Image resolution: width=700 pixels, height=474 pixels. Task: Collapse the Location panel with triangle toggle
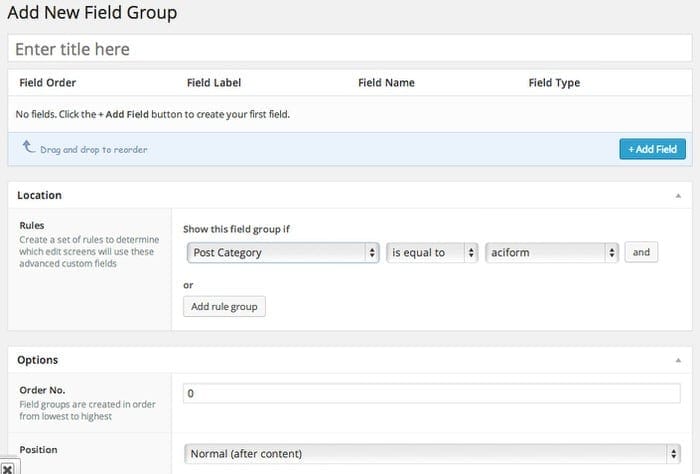tap(678, 195)
